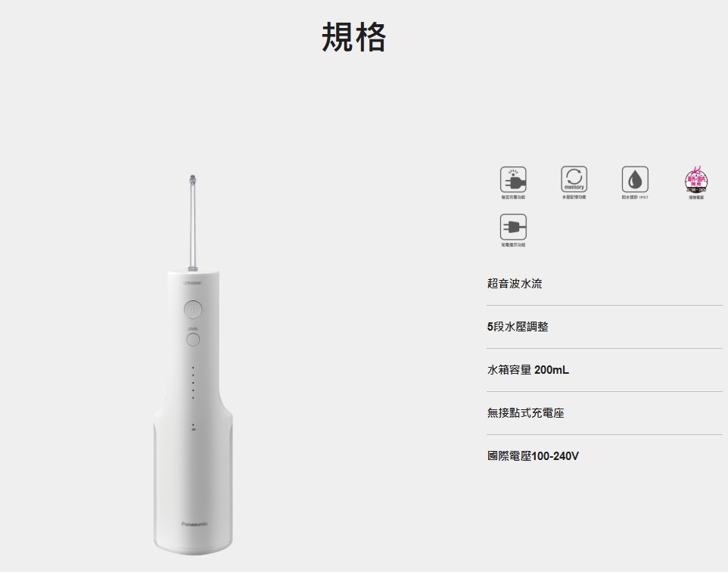The height and width of the screenshot is (572, 728).
Task: Select the 無接點式充電座 row
Action: tap(604, 413)
